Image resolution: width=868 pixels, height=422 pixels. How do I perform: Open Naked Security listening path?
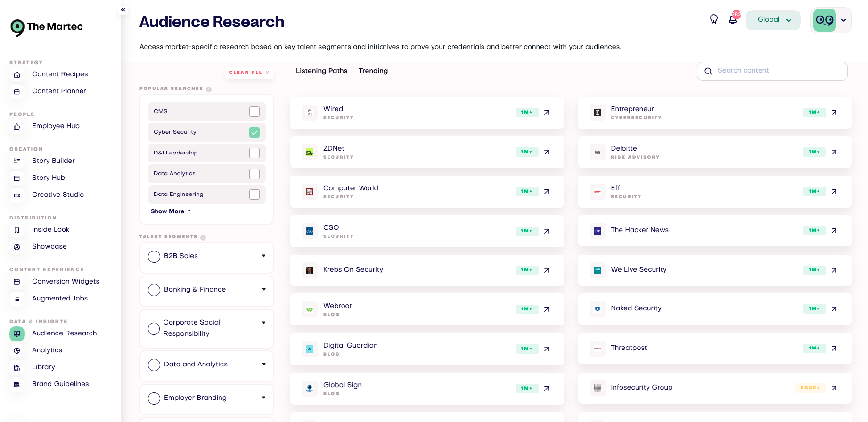pos(714,309)
